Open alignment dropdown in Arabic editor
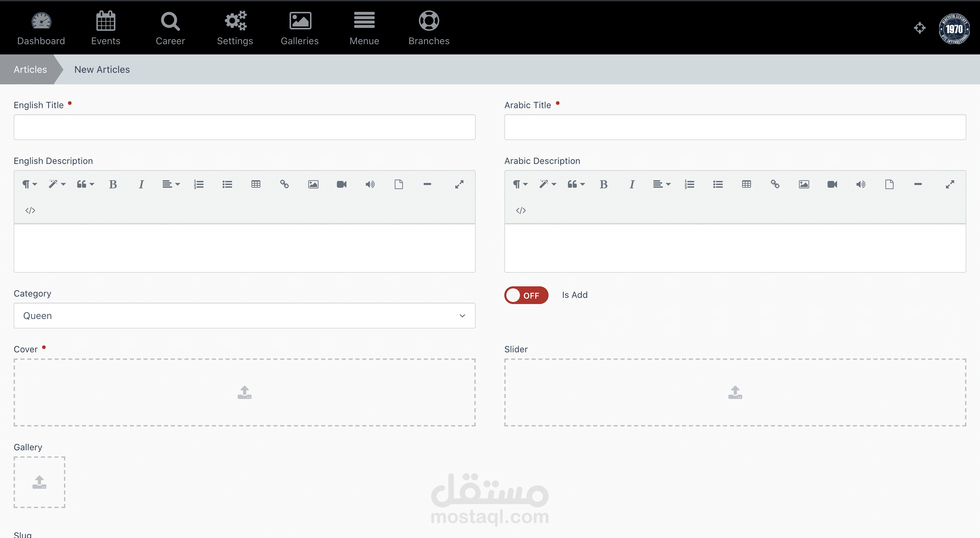980x538 pixels. coord(661,184)
